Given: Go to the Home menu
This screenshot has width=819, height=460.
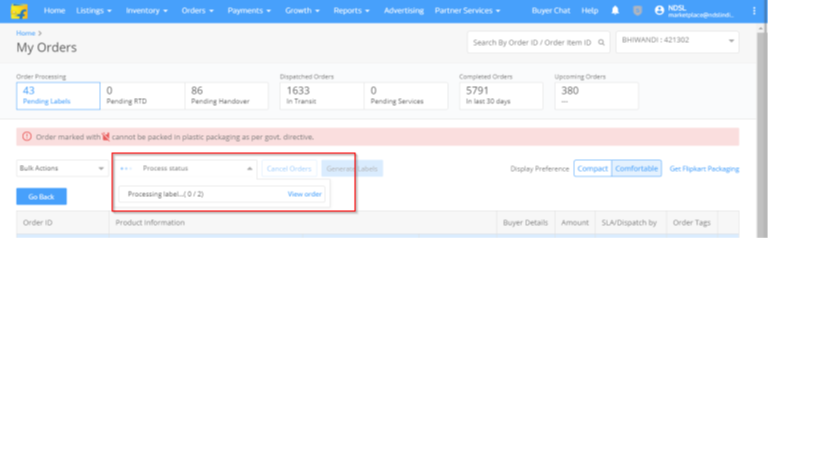Looking at the screenshot, I should 54,10.
